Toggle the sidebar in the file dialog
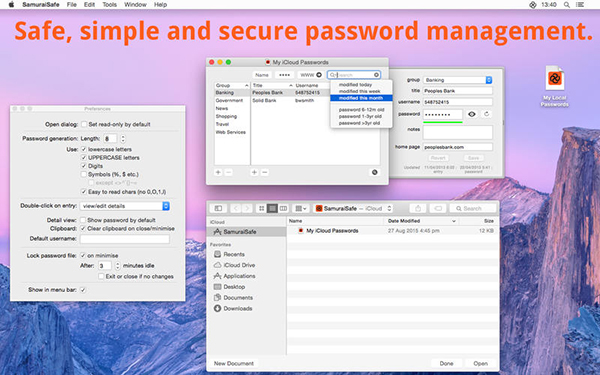 coord(218,209)
